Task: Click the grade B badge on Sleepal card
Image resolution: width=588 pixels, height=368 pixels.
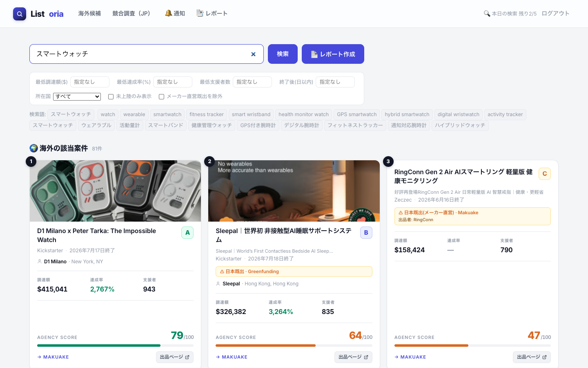Action: [x=366, y=233]
